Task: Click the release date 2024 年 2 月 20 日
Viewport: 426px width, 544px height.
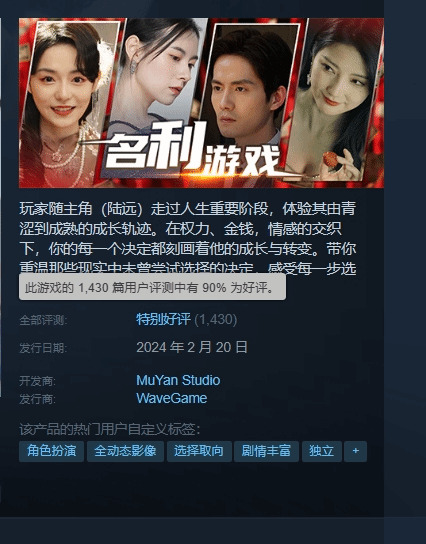Action: 192,347
